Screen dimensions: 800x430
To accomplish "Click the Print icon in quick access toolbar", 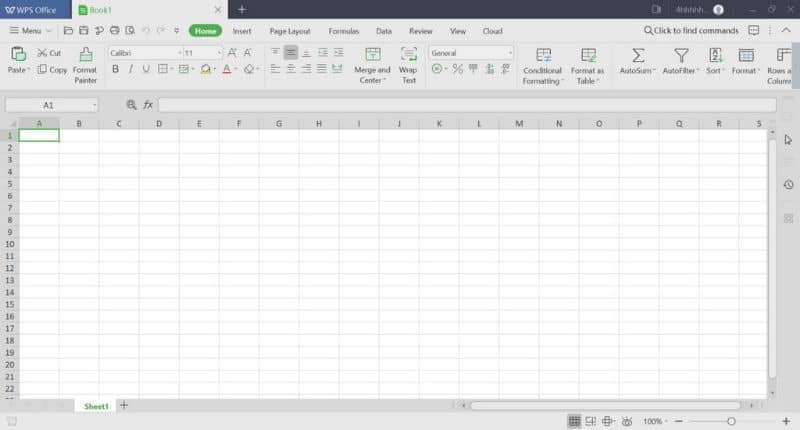I will coord(114,31).
